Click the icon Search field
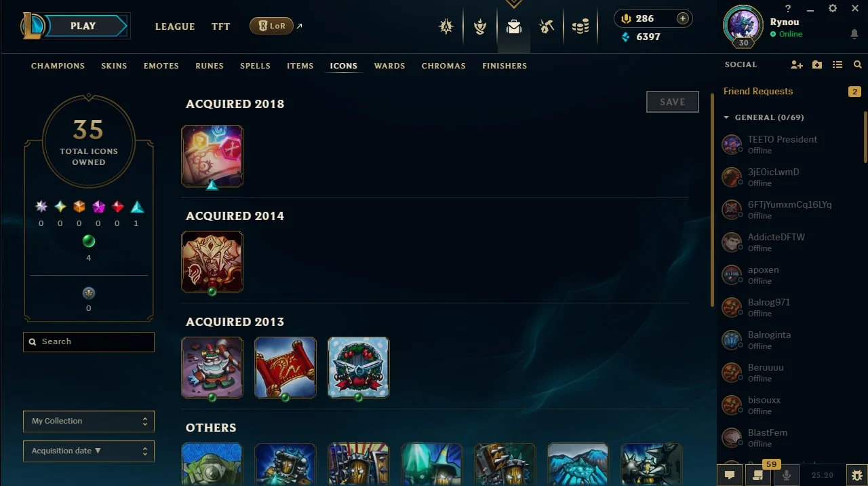Image resolution: width=868 pixels, height=486 pixels. (89, 341)
